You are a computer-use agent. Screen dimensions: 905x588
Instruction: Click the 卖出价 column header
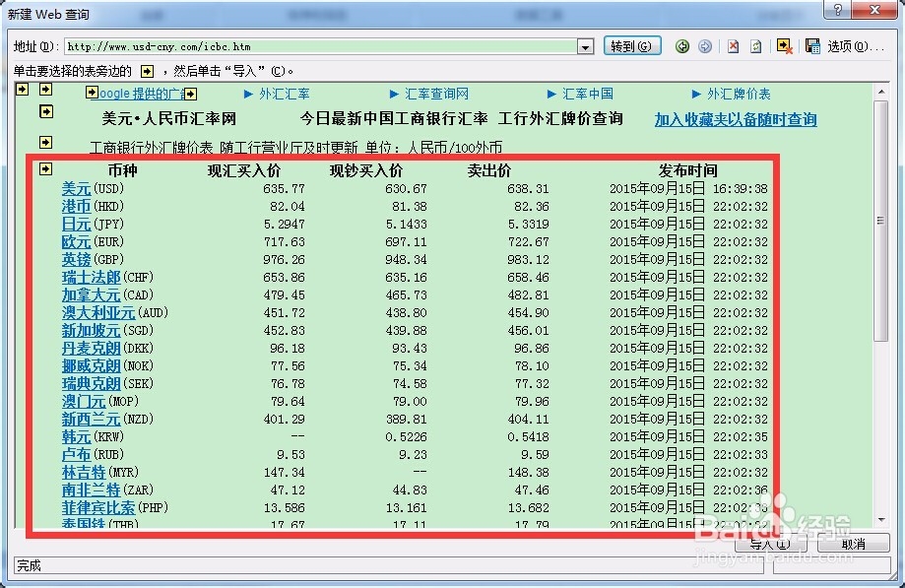point(488,170)
